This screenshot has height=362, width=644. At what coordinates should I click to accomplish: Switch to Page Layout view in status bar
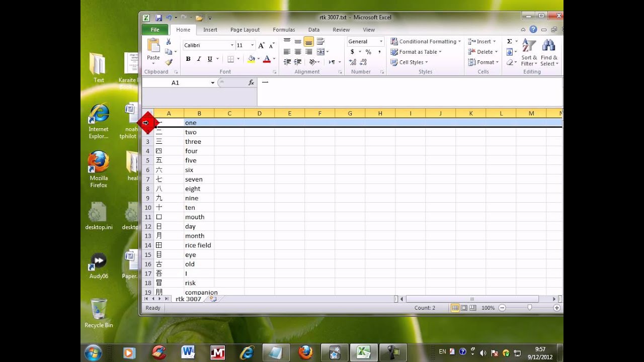tap(464, 308)
